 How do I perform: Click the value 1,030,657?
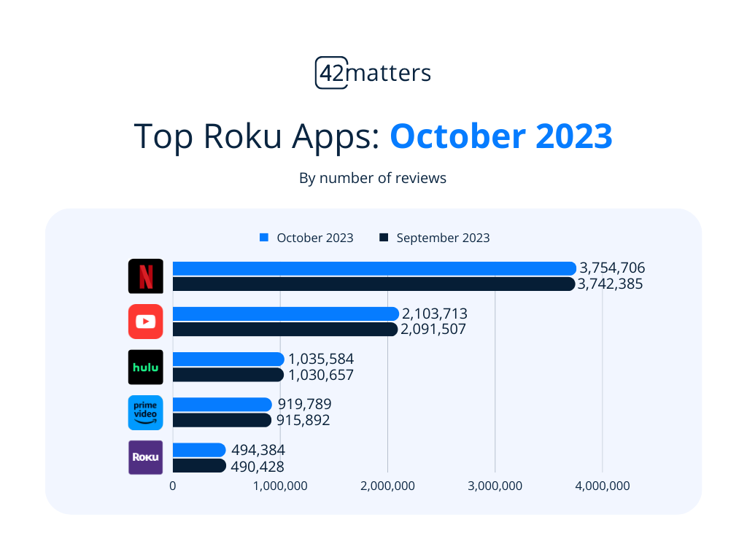(x=321, y=375)
